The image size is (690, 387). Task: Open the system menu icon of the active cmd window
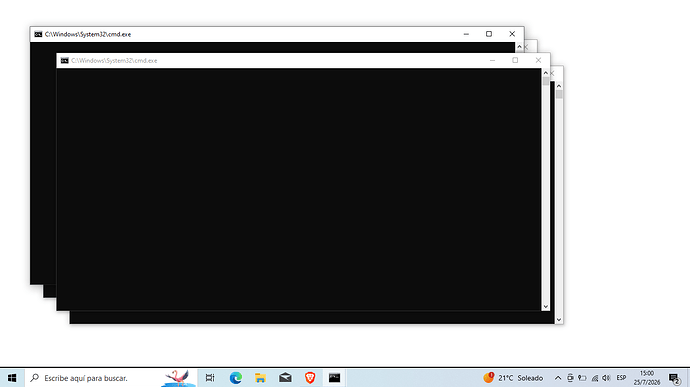click(38, 34)
